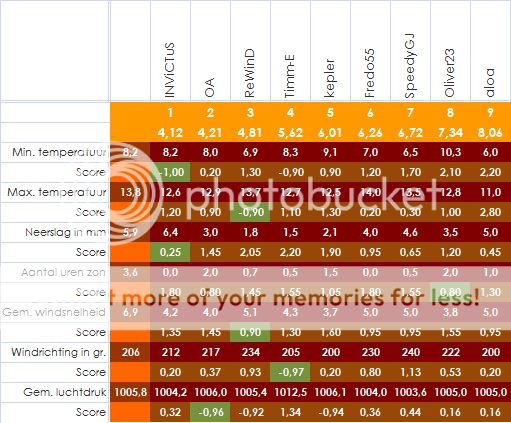Click the total score 8,06 for aloa
The width and height of the screenshot is (511, 423).
tap(490, 133)
